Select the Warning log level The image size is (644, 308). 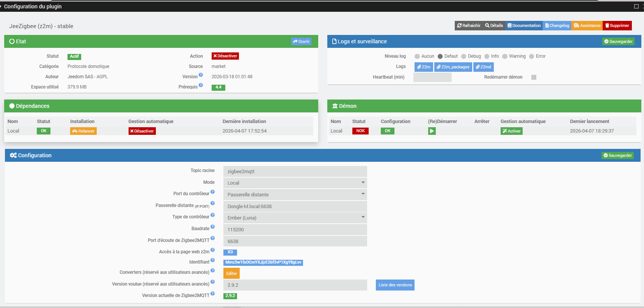coord(504,56)
